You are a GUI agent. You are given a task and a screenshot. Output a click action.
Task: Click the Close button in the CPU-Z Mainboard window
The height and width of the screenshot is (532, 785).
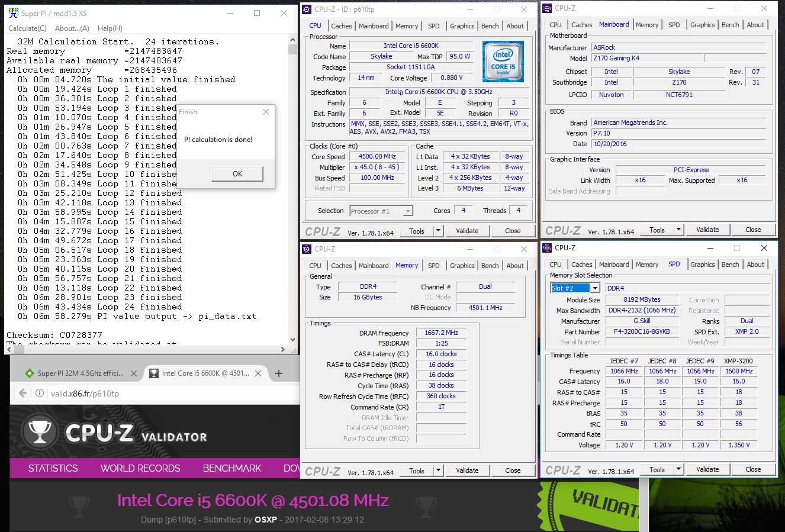753,230
